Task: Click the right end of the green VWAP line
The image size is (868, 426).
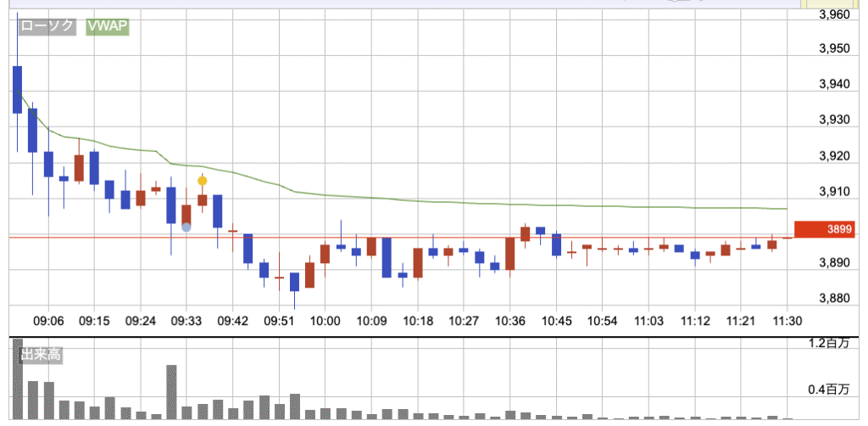Action: point(786,209)
